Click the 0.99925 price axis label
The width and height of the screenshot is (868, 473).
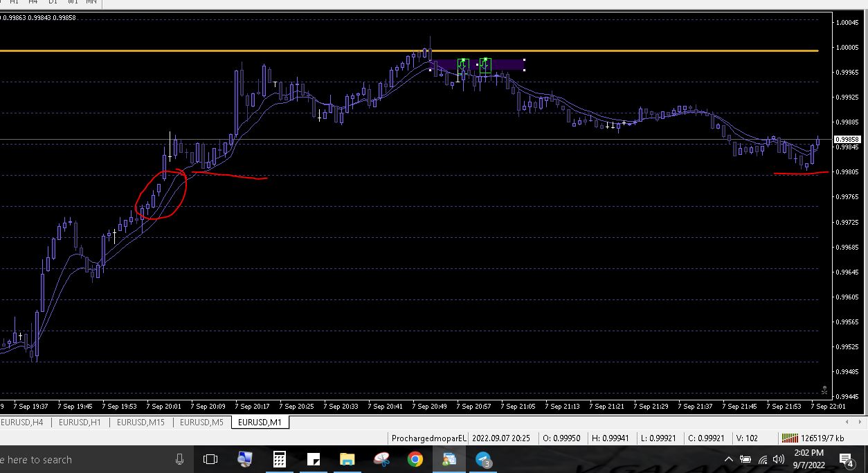[x=848, y=97]
